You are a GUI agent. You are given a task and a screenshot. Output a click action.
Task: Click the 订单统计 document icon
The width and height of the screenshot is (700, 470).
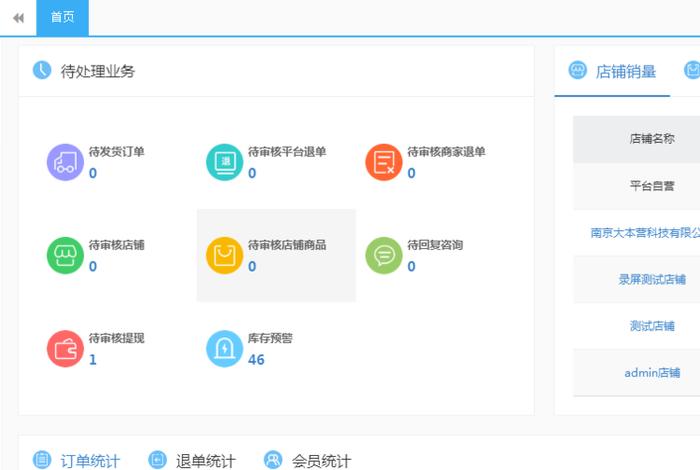pyautogui.click(x=42, y=460)
